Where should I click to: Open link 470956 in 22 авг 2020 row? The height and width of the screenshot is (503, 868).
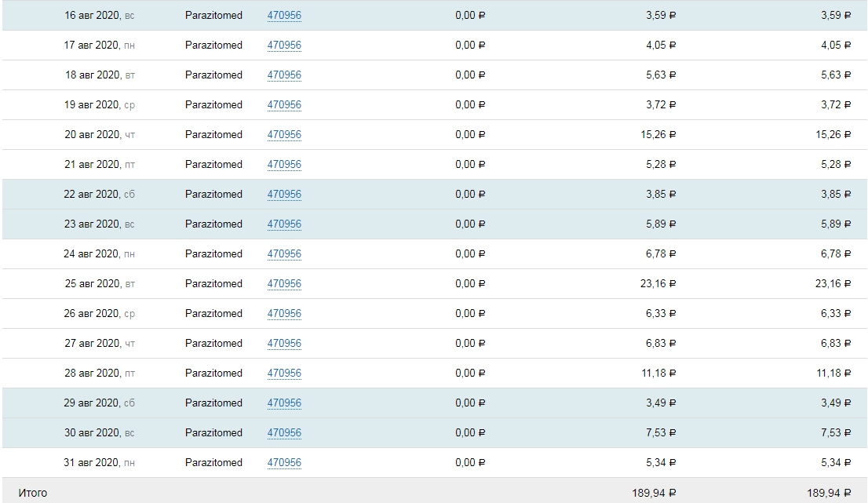284,195
